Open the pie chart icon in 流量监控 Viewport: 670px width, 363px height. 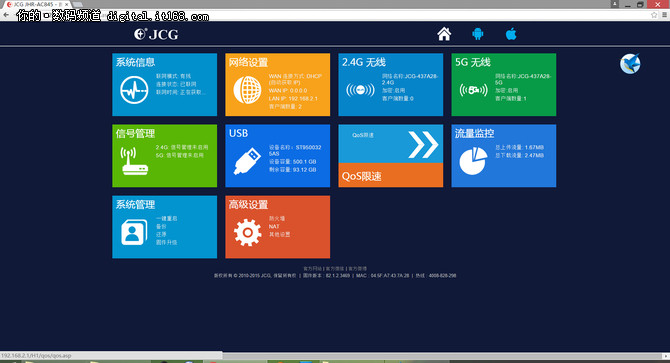coord(473,161)
